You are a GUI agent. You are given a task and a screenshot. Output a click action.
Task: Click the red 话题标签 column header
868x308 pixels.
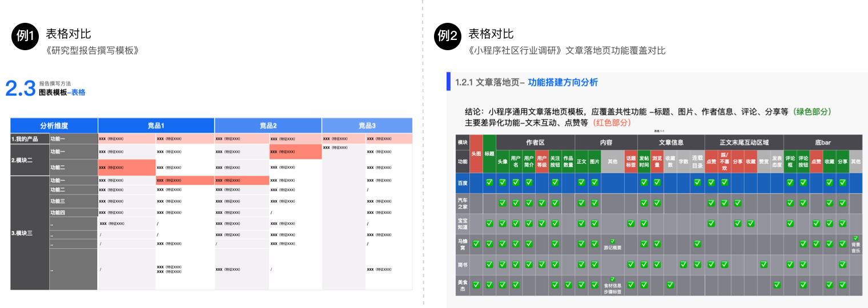[630, 161]
